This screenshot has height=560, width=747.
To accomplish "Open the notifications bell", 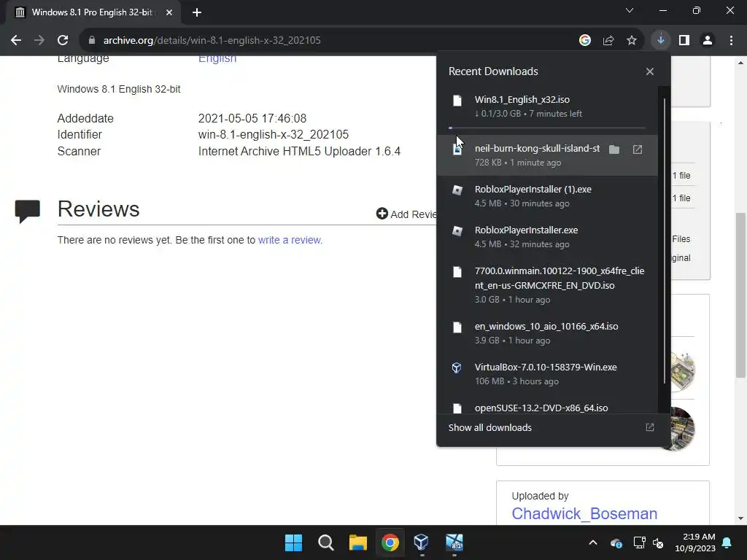I will pos(727,542).
